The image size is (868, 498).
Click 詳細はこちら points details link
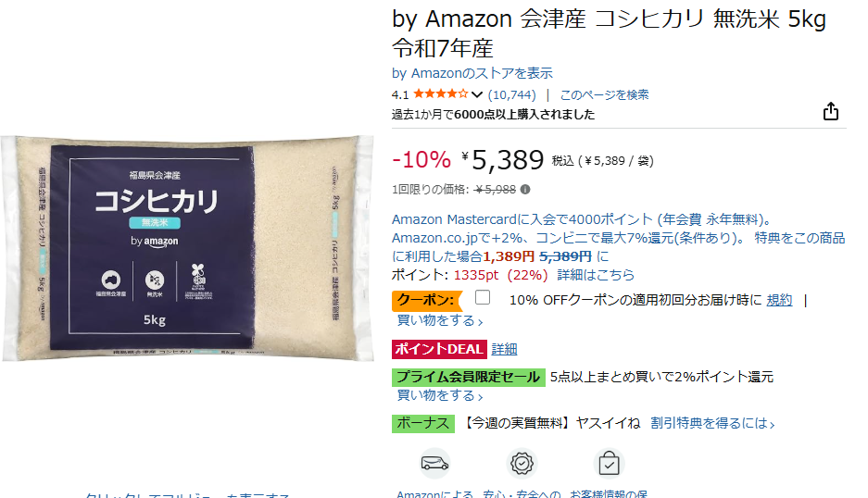coord(596,275)
